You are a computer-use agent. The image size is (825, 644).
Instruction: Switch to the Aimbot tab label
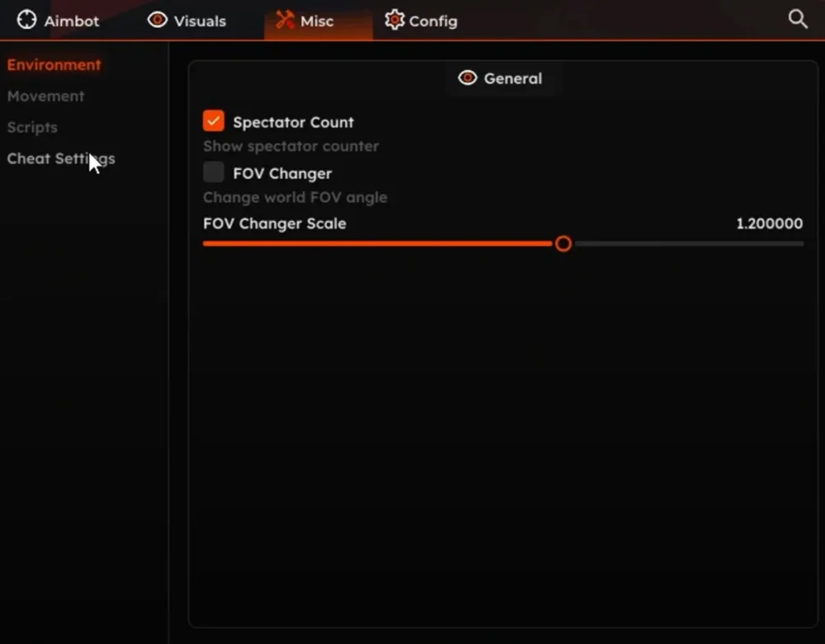pyautogui.click(x=72, y=21)
